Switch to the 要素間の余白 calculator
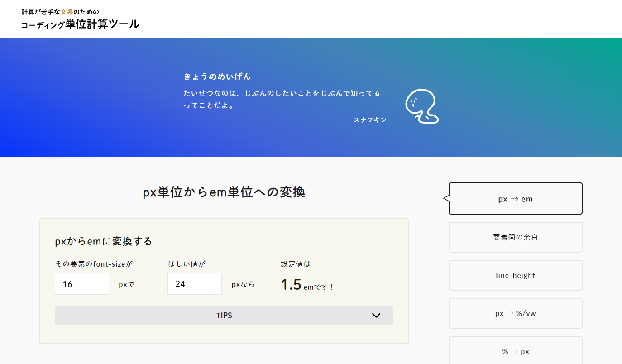This screenshot has width=622, height=364. pos(515,237)
